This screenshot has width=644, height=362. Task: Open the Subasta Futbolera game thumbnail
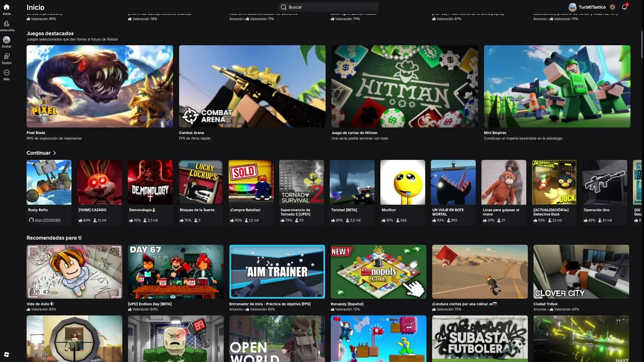click(480, 338)
